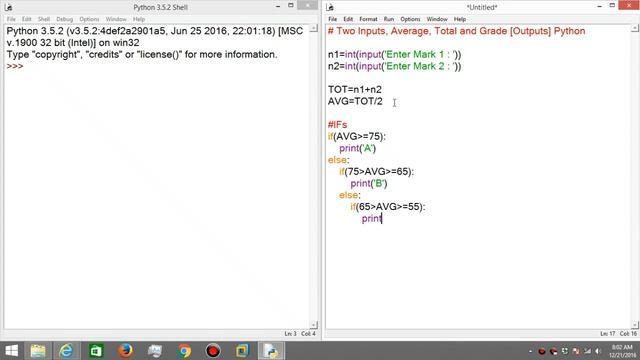Click the comment line 'Two Inputs, Average, Total'
The image size is (640, 360).
pyautogui.click(x=456, y=31)
